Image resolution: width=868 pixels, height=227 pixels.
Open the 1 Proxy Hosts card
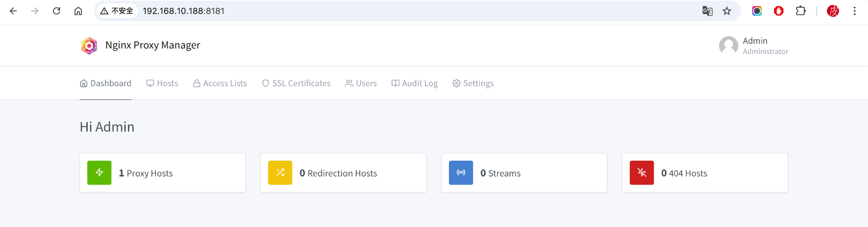(163, 173)
